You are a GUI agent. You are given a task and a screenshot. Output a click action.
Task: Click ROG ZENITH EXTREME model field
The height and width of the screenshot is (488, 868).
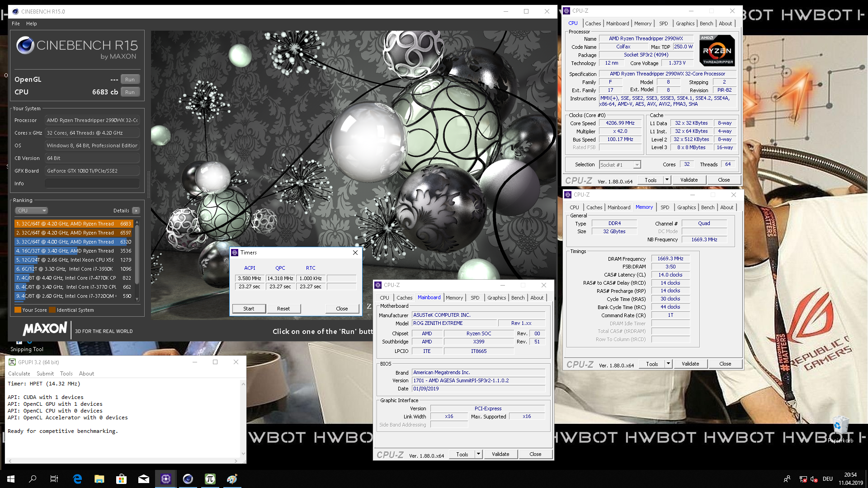point(453,323)
